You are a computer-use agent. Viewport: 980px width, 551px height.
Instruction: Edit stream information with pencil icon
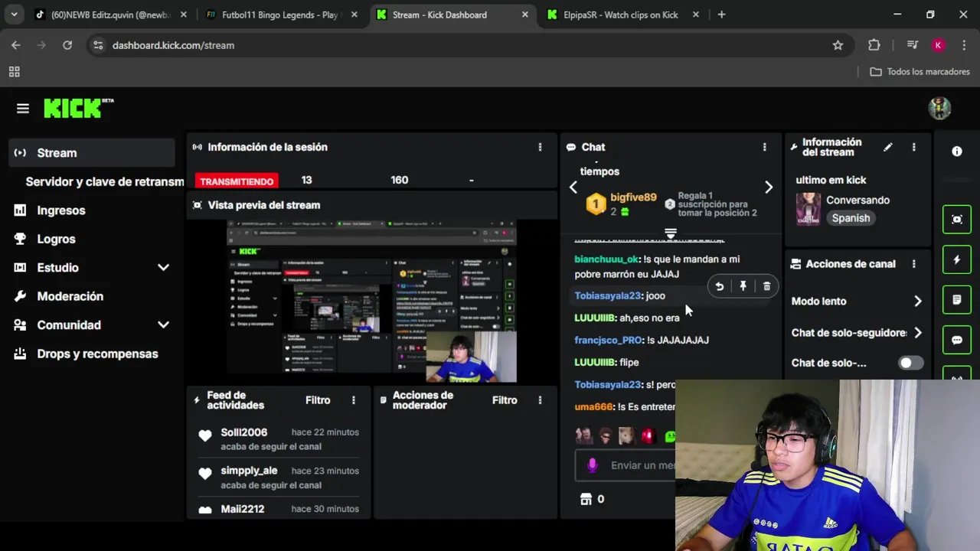[x=887, y=147]
